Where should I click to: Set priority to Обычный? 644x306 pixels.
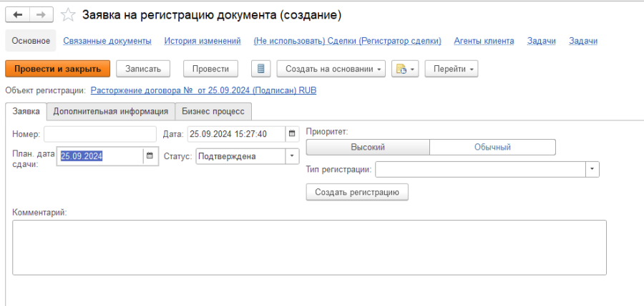click(x=492, y=147)
